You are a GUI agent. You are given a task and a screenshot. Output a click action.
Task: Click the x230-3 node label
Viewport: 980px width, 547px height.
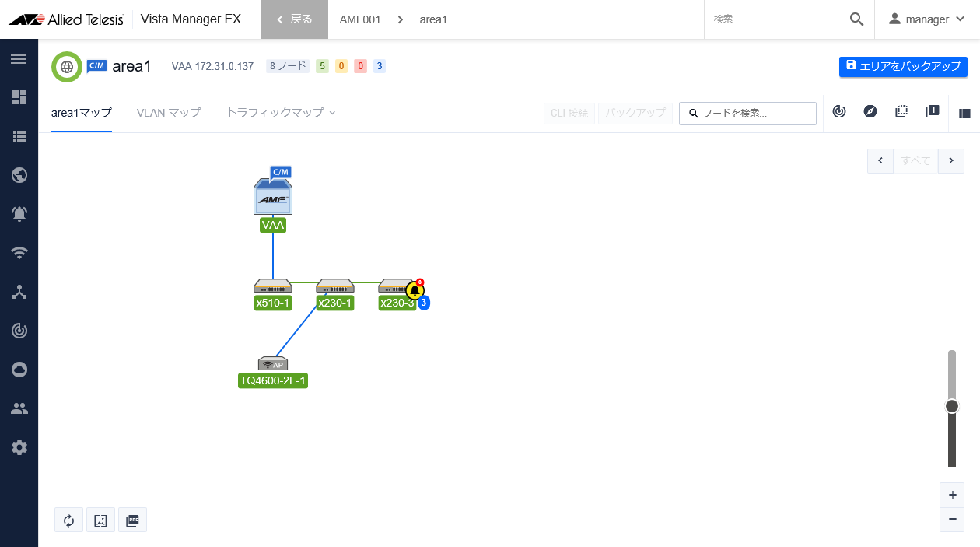point(397,303)
